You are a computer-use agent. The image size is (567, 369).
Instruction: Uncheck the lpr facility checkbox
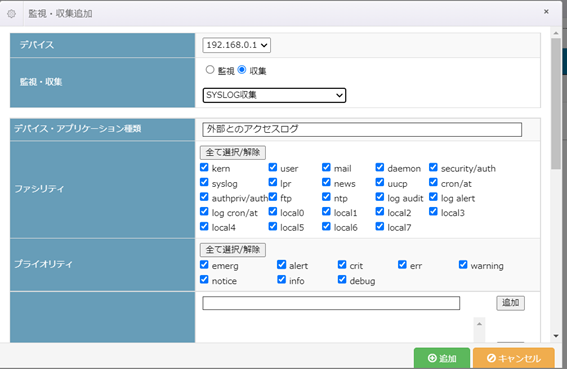pyautogui.click(x=273, y=182)
